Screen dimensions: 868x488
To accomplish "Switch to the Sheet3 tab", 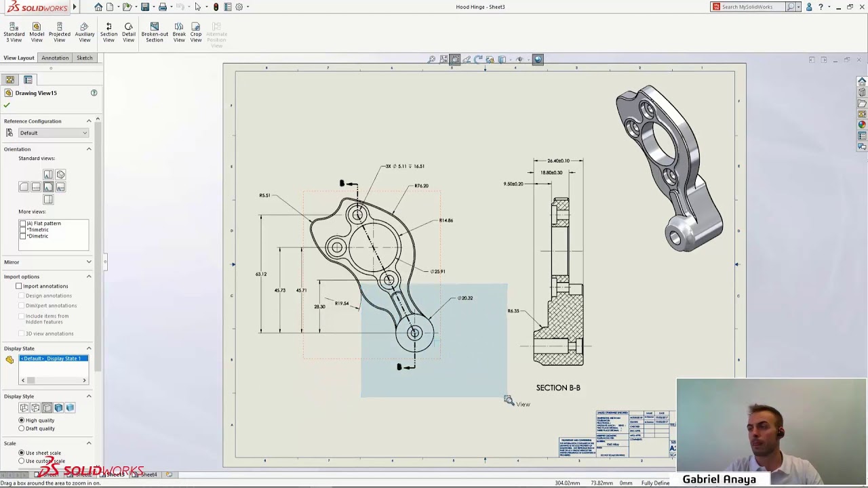I will point(115,474).
